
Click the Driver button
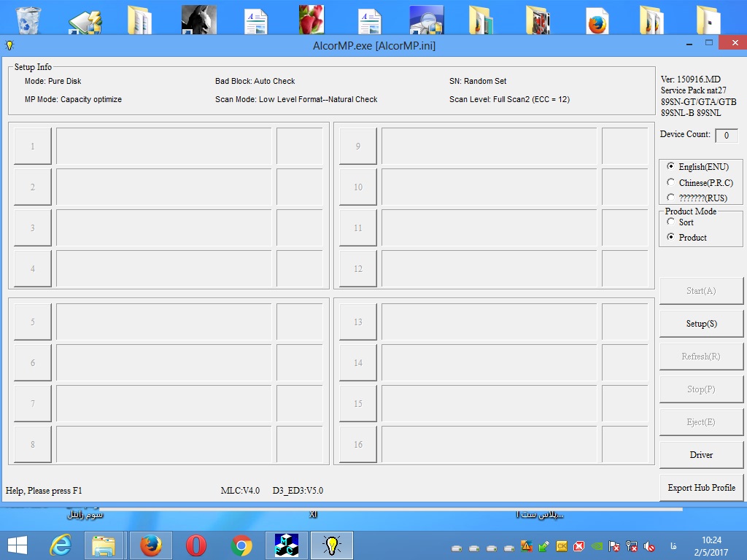tap(701, 455)
